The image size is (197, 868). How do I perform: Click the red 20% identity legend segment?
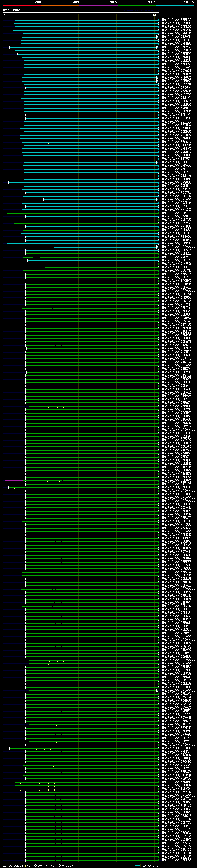(22, 6)
